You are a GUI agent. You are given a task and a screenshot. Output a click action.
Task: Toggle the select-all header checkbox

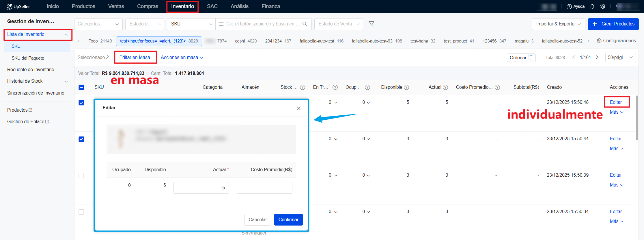81,87
